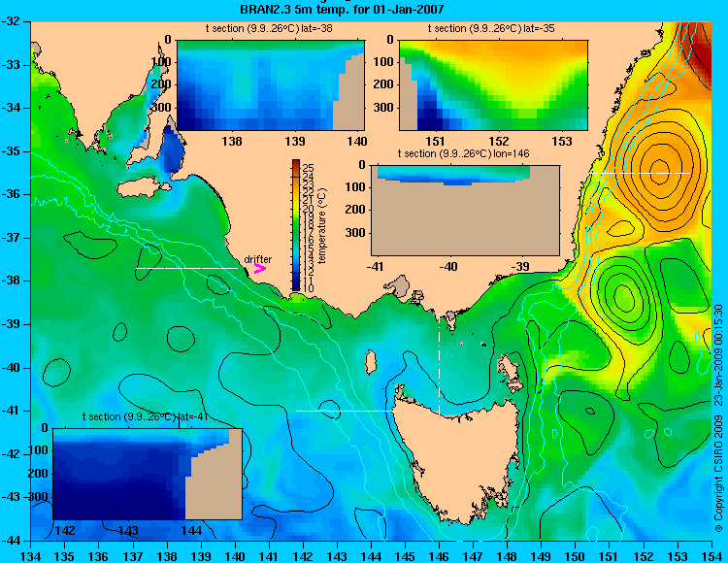The width and height of the screenshot is (728, 563).
Task: Click the 141 label on the longitude axis
Action: pos(269,556)
